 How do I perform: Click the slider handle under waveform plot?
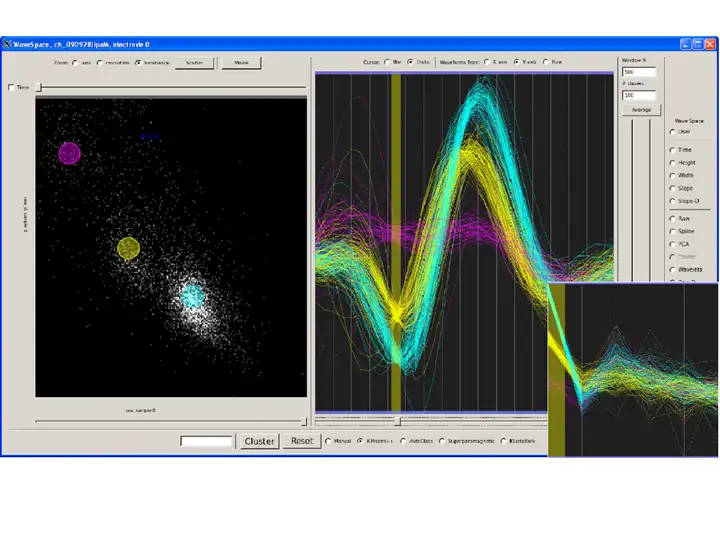click(398, 421)
